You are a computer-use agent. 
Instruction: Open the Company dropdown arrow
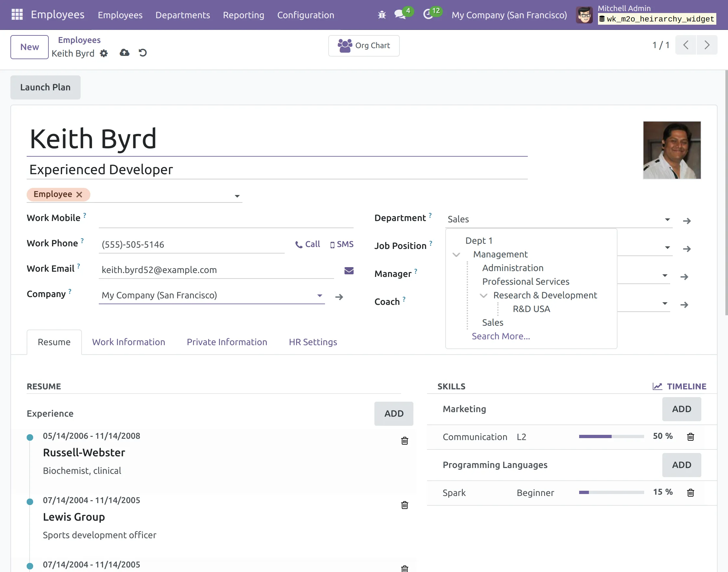click(319, 295)
